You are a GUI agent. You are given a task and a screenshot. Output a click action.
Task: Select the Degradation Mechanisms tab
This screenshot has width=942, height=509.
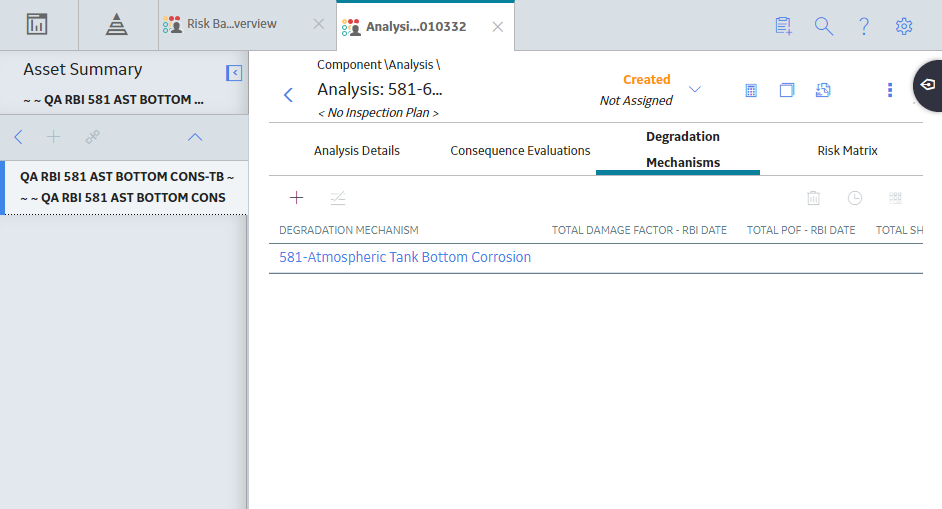click(683, 150)
